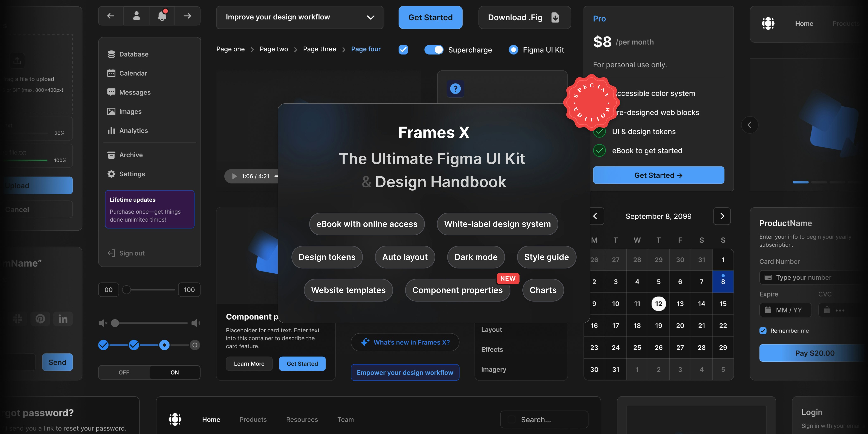This screenshot has height=434, width=868.
Task: Open the Archive section
Action: coord(131,155)
